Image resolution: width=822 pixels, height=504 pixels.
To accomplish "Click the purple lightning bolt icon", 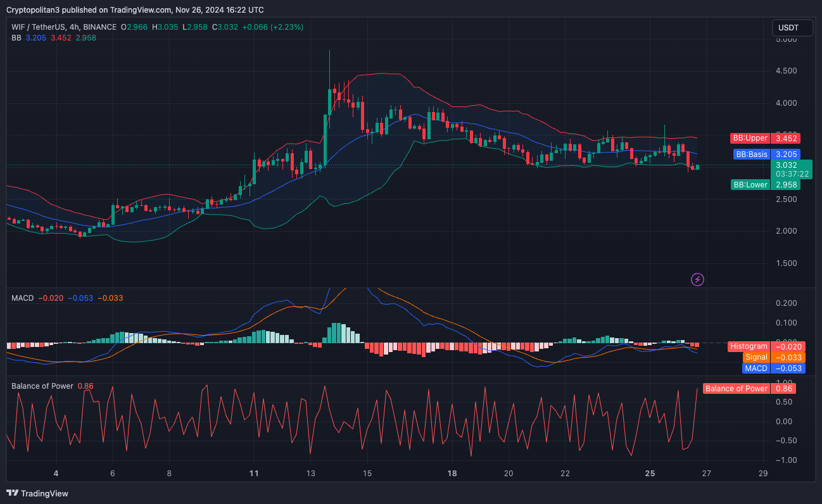I will [697, 279].
